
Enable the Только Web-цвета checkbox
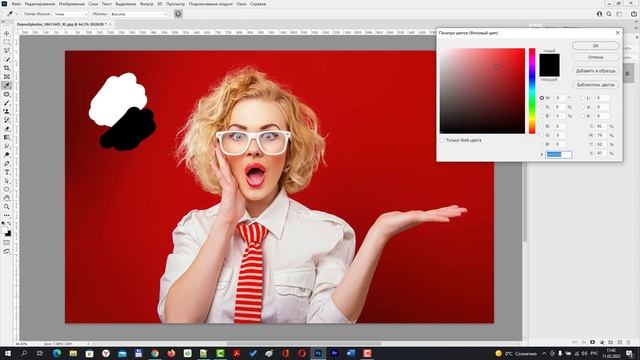point(442,140)
